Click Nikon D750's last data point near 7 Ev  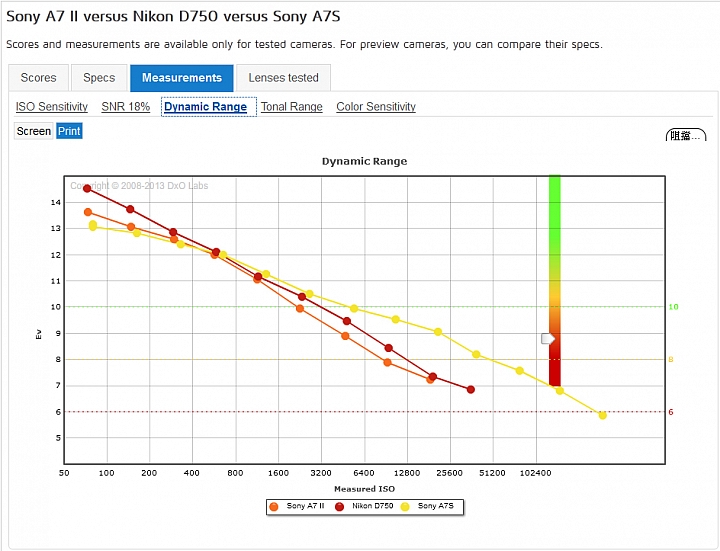(x=471, y=389)
